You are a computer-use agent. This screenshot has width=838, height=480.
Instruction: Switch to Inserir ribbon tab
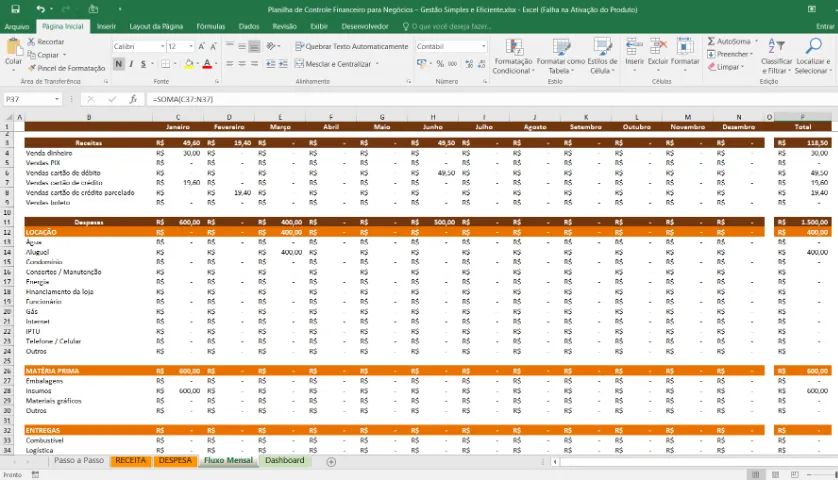click(x=106, y=26)
